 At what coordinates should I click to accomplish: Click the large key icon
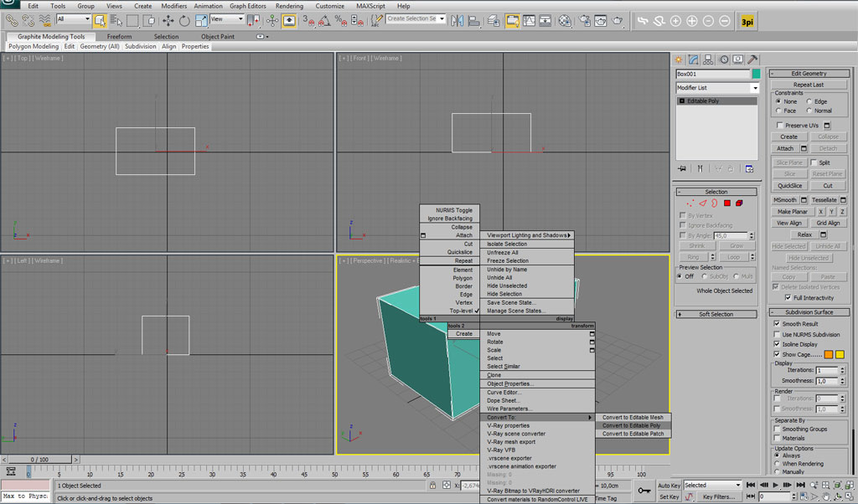pyautogui.click(x=644, y=491)
